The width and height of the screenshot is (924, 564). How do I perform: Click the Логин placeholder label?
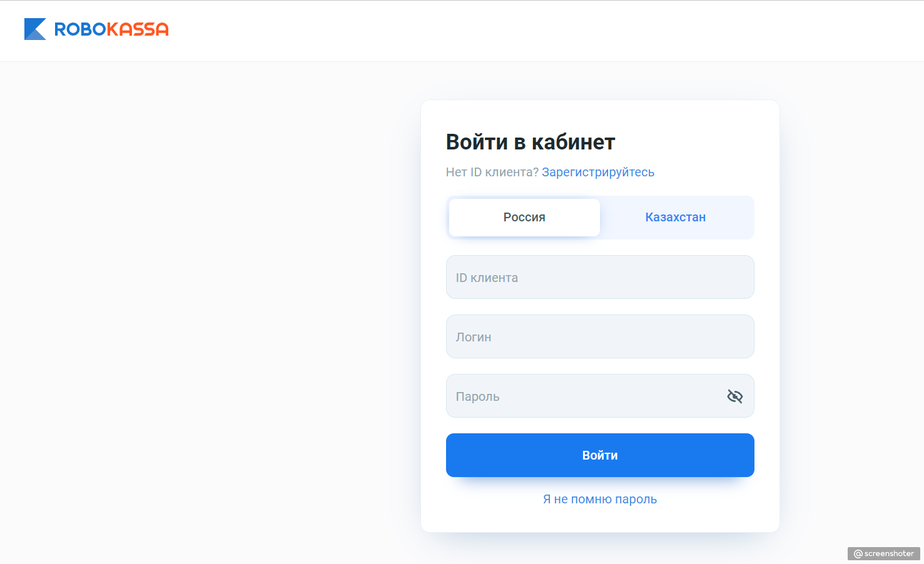coord(474,337)
